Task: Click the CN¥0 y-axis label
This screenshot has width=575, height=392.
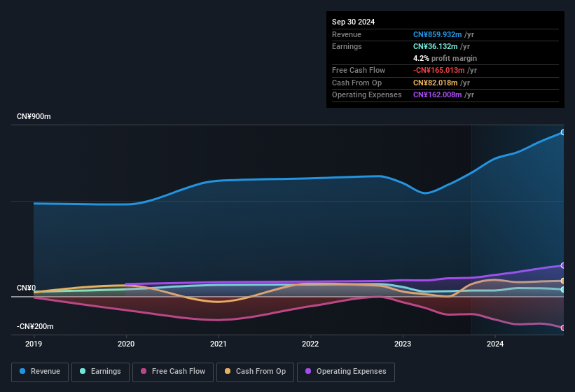Action: (27, 288)
